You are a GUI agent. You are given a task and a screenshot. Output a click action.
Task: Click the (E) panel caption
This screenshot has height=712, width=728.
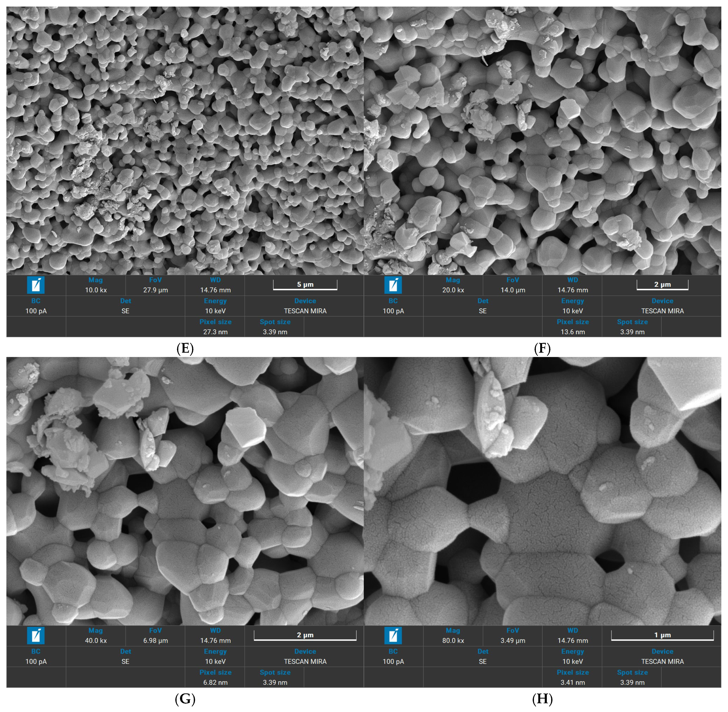[185, 349]
